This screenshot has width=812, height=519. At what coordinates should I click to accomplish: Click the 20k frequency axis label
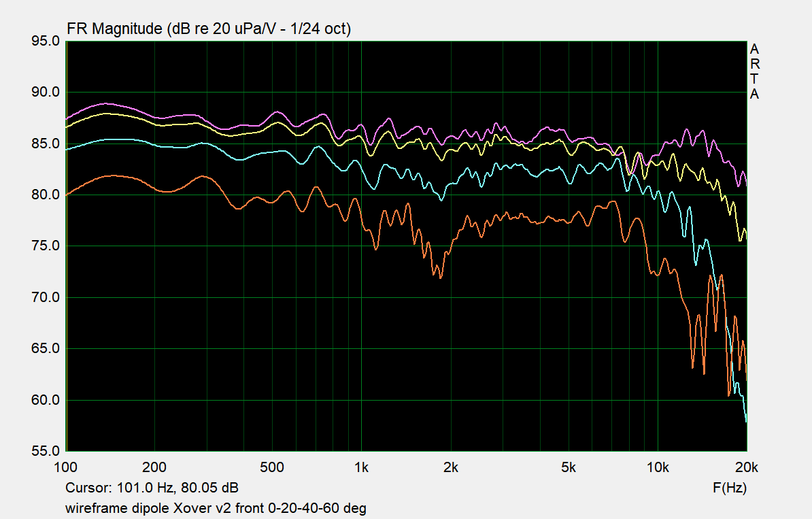[747, 467]
